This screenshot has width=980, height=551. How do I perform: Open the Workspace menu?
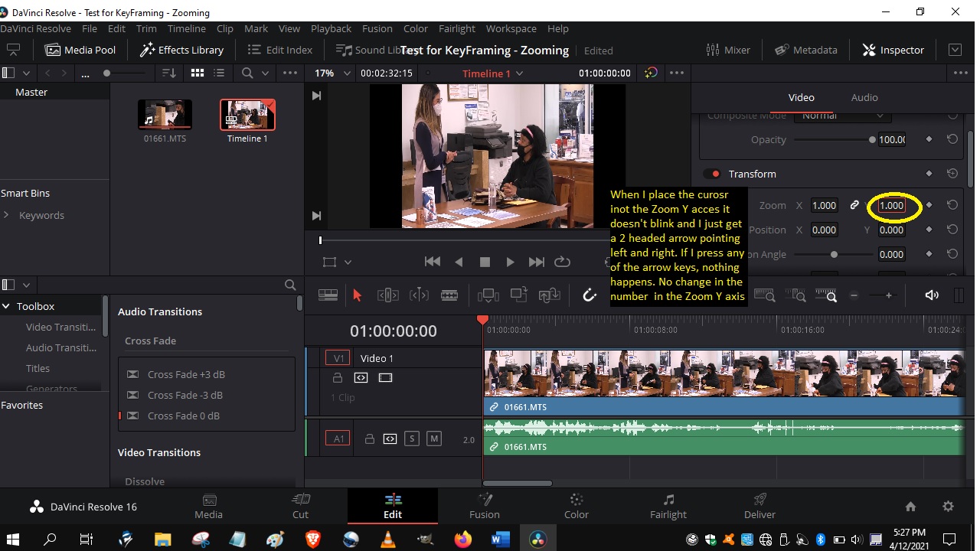511,28
